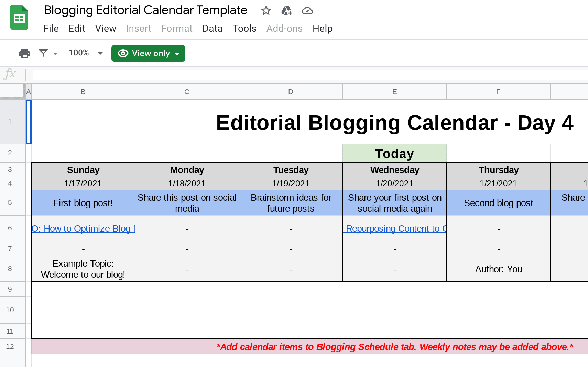Open the Tools menu
This screenshot has width=588, height=367.
coord(244,29)
